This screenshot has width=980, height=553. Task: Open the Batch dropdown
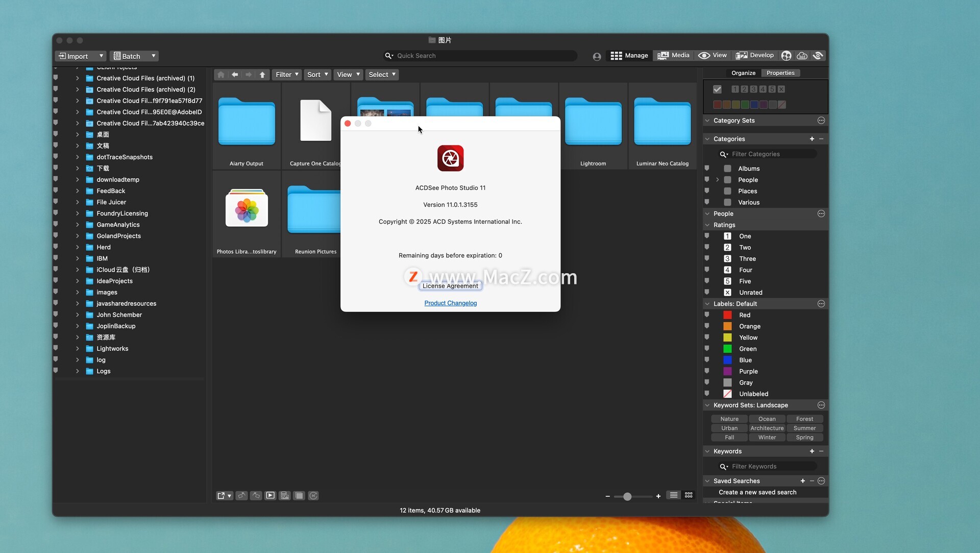[134, 56]
